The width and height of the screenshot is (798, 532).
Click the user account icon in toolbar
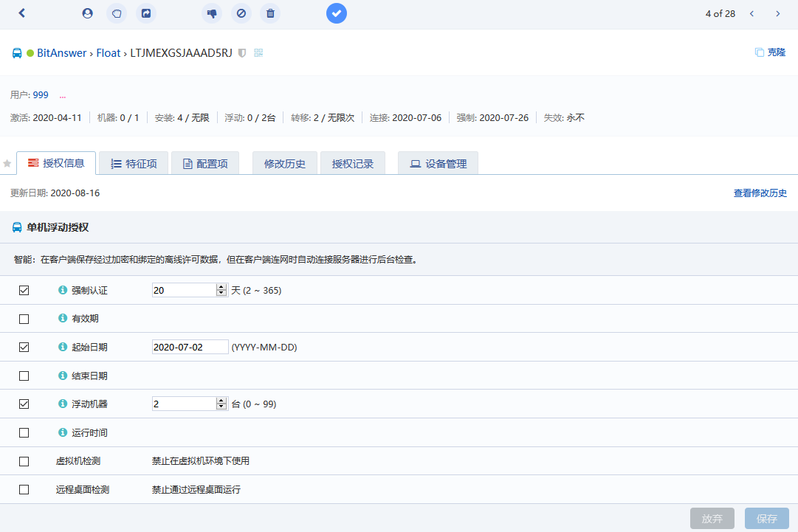(x=88, y=13)
